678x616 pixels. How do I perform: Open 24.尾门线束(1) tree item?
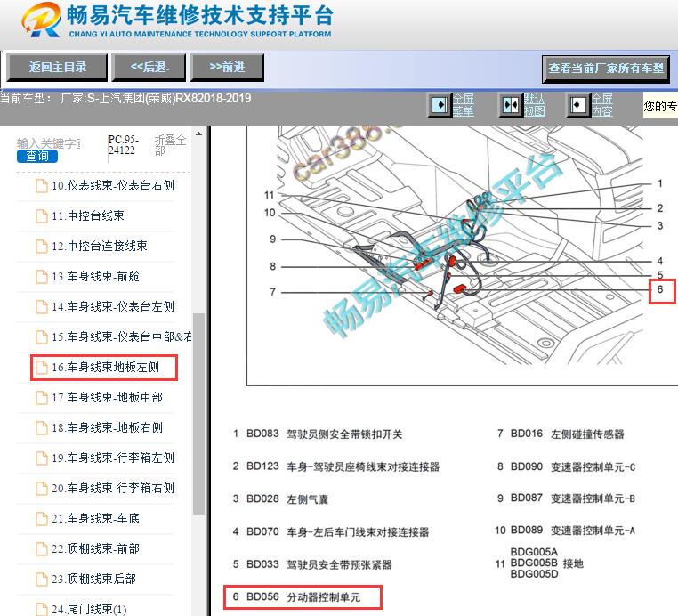[x=89, y=609]
